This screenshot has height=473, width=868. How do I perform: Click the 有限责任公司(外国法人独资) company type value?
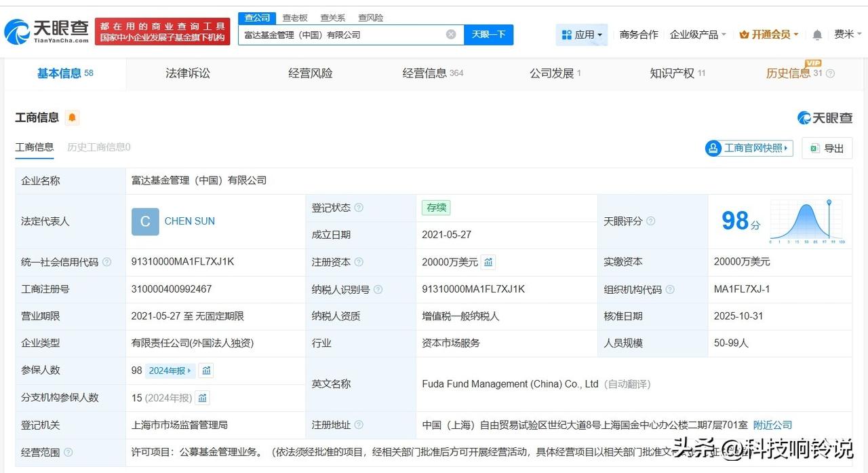[193, 343]
